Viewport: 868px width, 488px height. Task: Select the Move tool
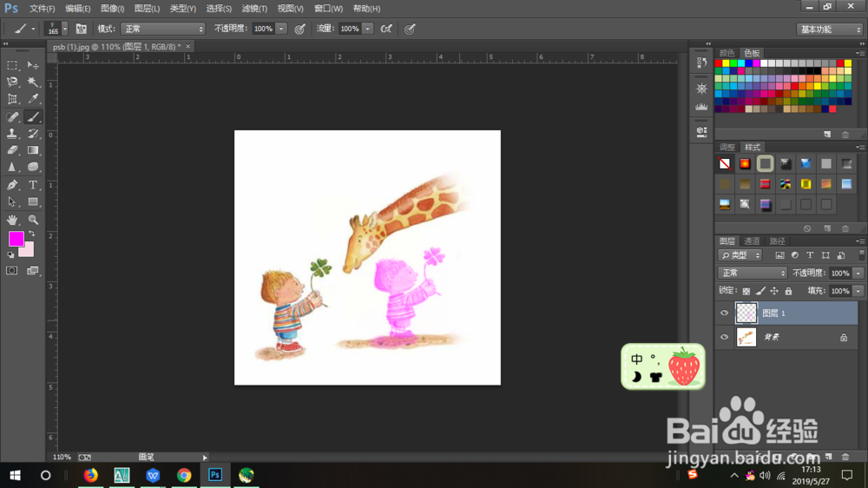pos(33,65)
